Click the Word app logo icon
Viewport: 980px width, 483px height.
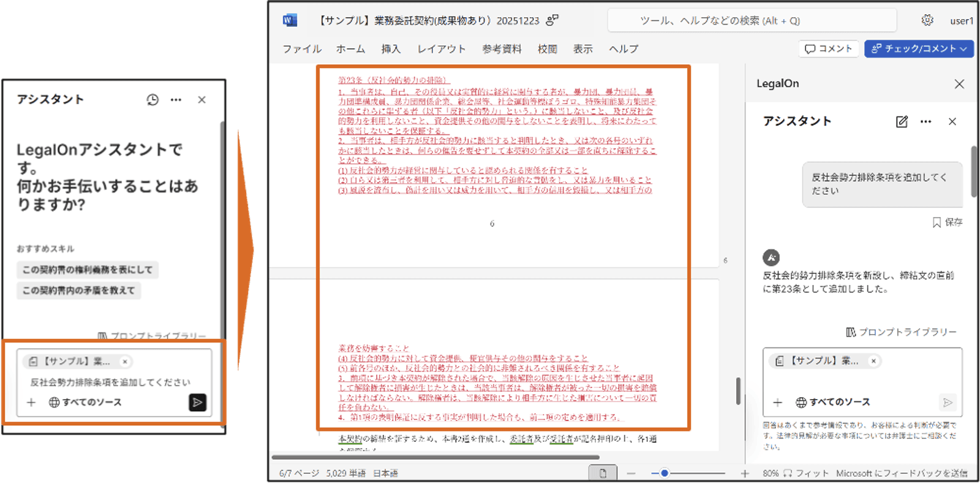(x=290, y=20)
